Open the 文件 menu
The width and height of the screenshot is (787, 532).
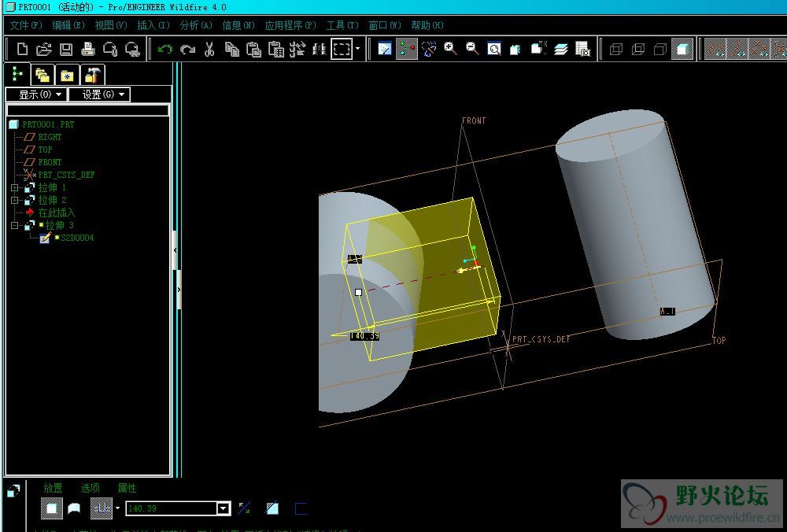(26, 25)
